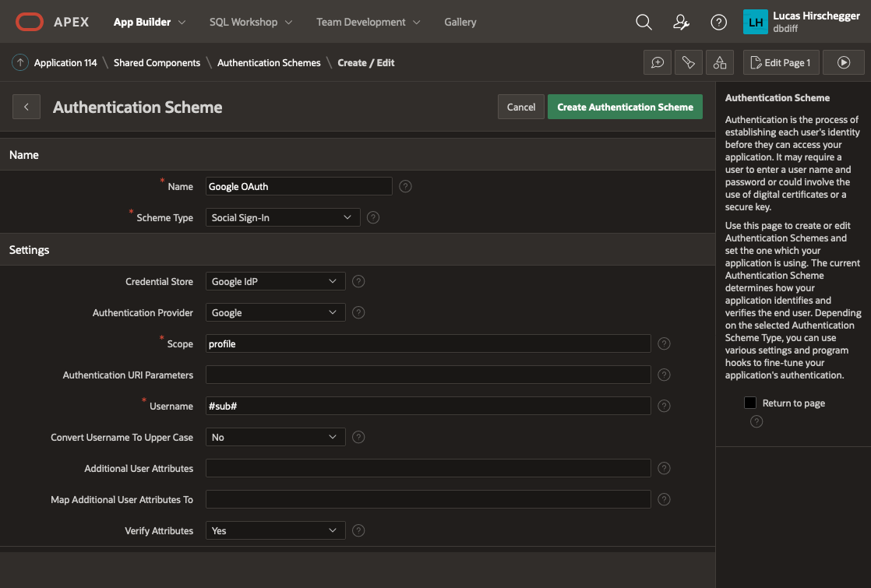
Task: Click the administration wrench icon
Action: click(x=681, y=22)
